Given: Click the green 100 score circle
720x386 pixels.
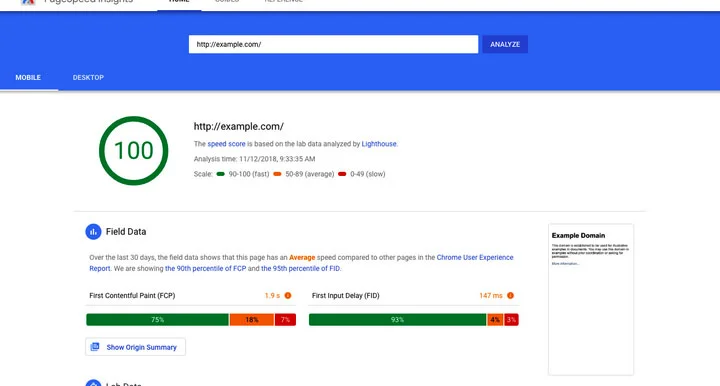Looking at the screenshot, I should 134,151.
